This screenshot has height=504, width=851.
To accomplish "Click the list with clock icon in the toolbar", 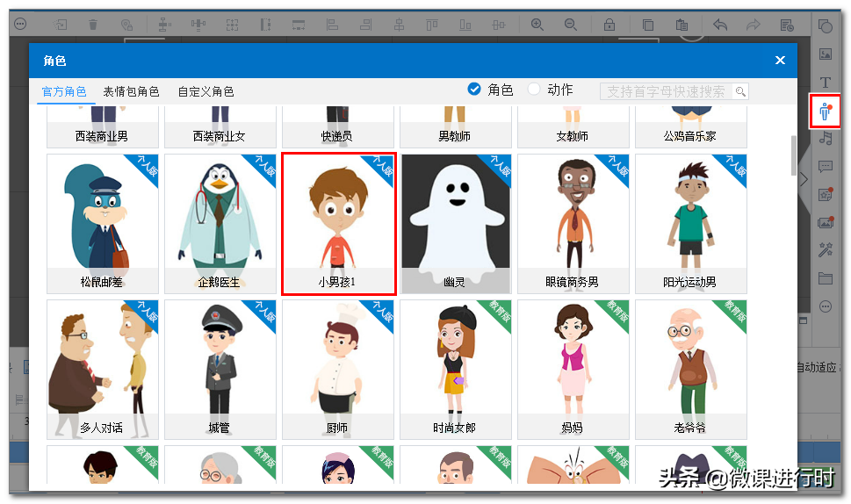I will click(x=787, y=25).
